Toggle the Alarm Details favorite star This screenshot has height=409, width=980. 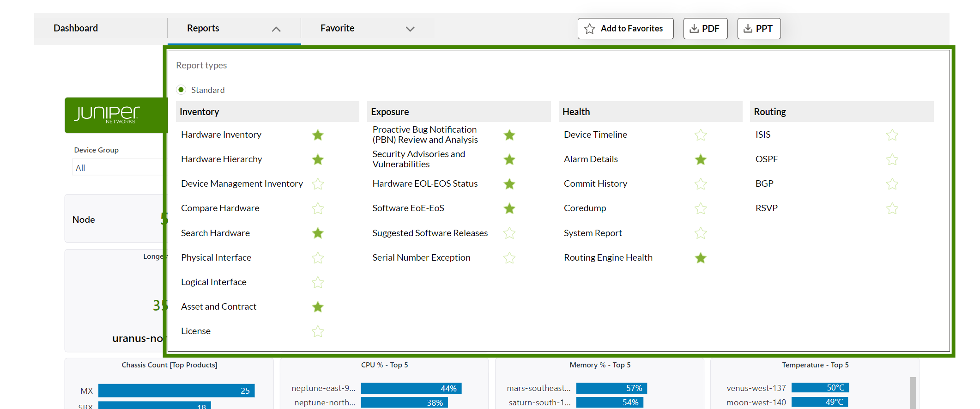coord(701,159)
